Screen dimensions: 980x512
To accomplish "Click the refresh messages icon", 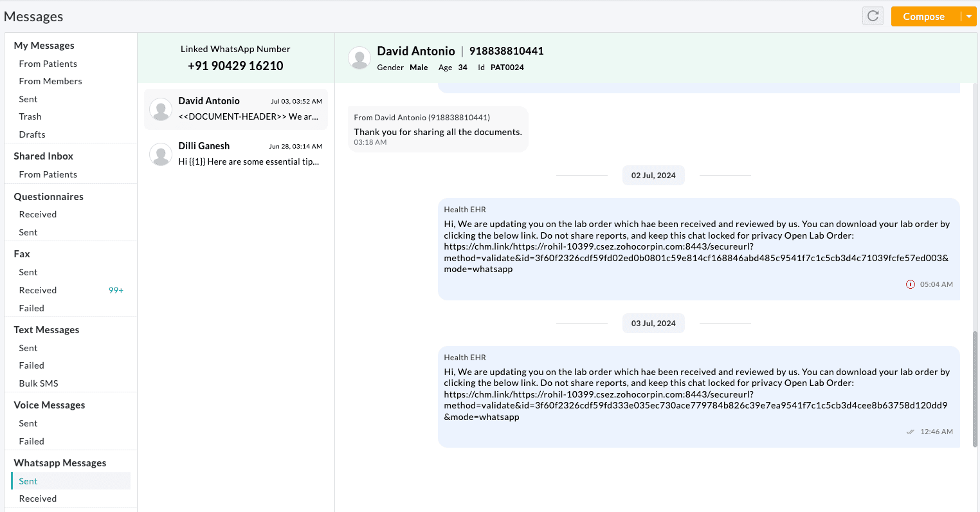I will click(873, 16).
